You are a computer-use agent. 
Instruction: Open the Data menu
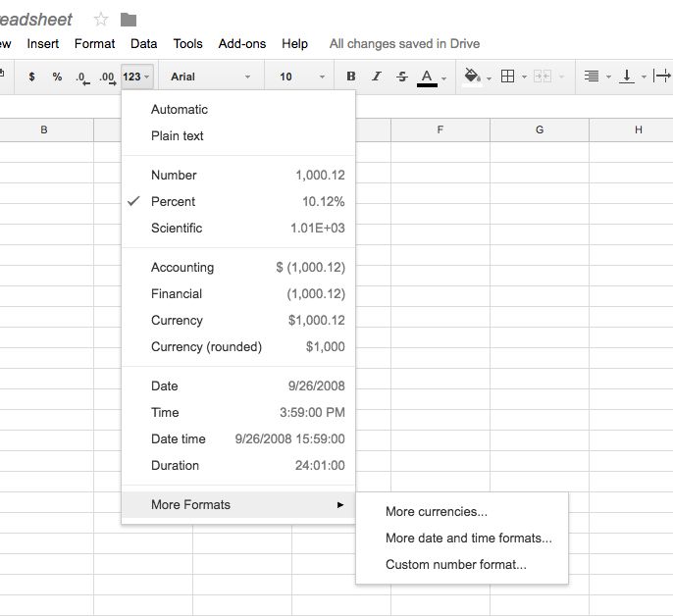pyautogui.click(x=144, y=44)
